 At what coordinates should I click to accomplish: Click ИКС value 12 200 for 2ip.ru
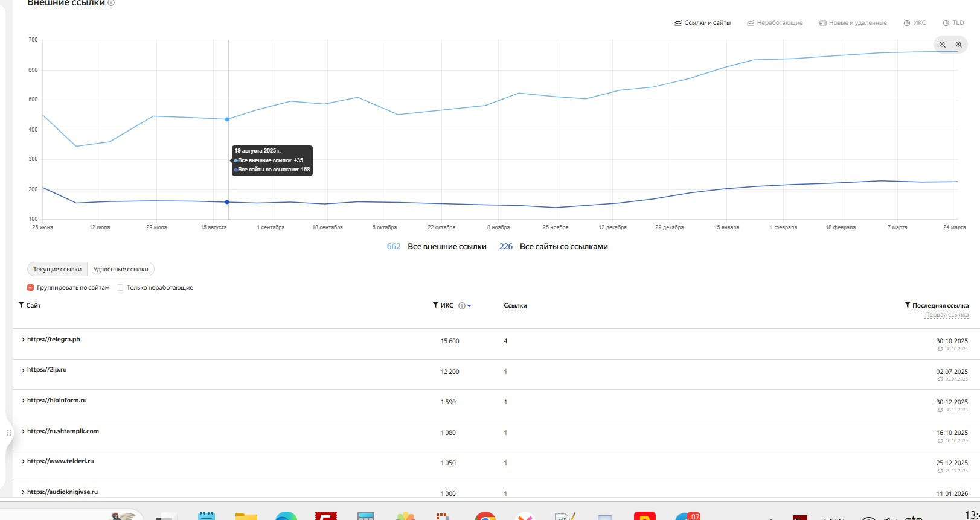pos(450,372)
